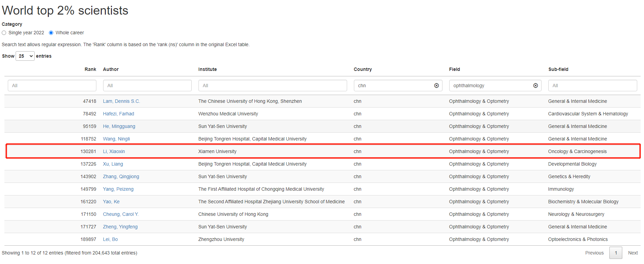Focus the Sub-field filter input
644x264 pixels.
[592, 86]
